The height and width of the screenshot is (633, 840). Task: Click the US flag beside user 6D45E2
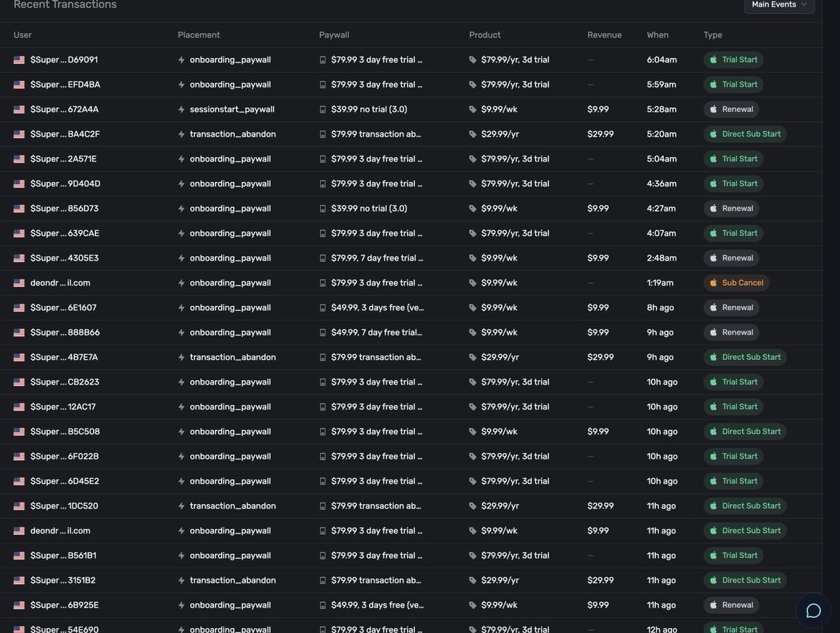click(19, 481)
